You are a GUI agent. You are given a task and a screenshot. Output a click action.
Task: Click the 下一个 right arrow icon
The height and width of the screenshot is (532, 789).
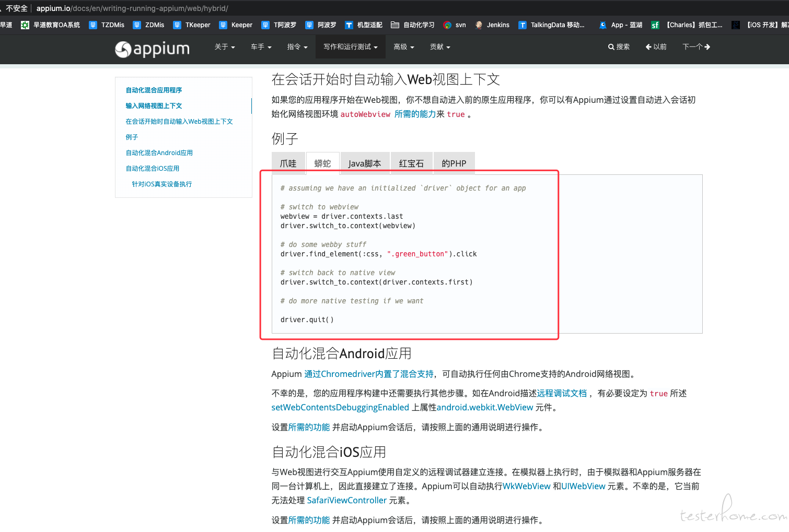pyautogui.click(x=707, y=47)
